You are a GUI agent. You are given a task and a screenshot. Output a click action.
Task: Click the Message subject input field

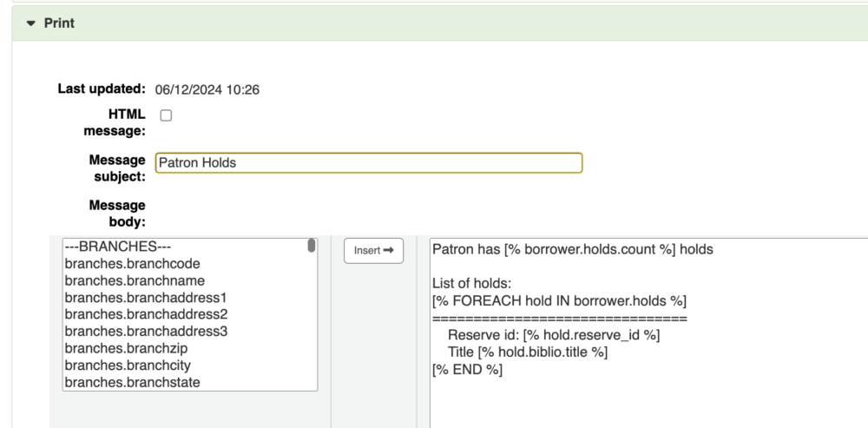pos(368,162)
